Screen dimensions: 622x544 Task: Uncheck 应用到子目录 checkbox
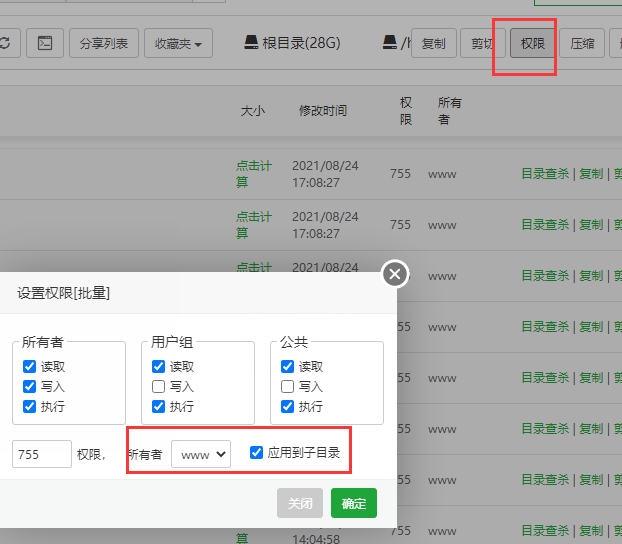[x=256, y=452]
